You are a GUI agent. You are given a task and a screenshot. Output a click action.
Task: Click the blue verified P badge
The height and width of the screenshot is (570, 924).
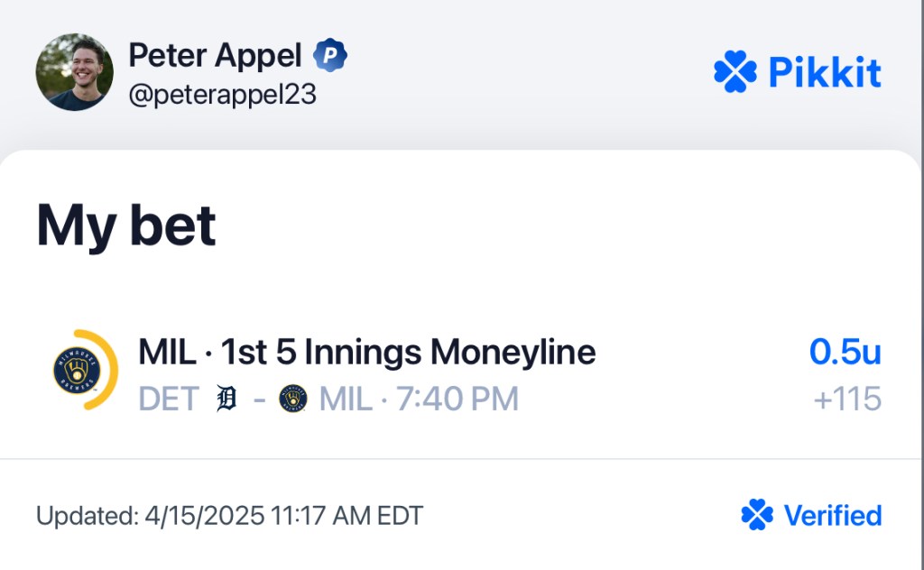[x=330, y=55]
